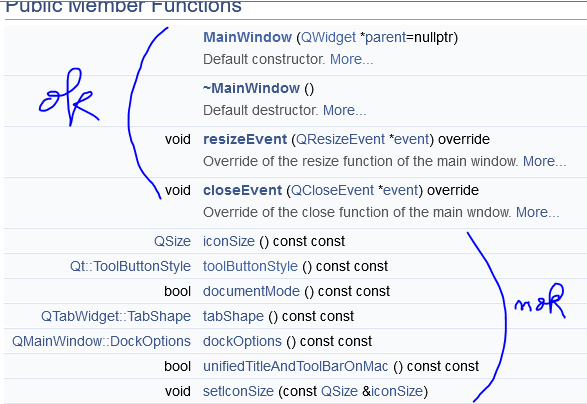The height and width of the screenshot is (404, 587).
Task: Open the resizeEvent function link
Action: pos(245,139)
